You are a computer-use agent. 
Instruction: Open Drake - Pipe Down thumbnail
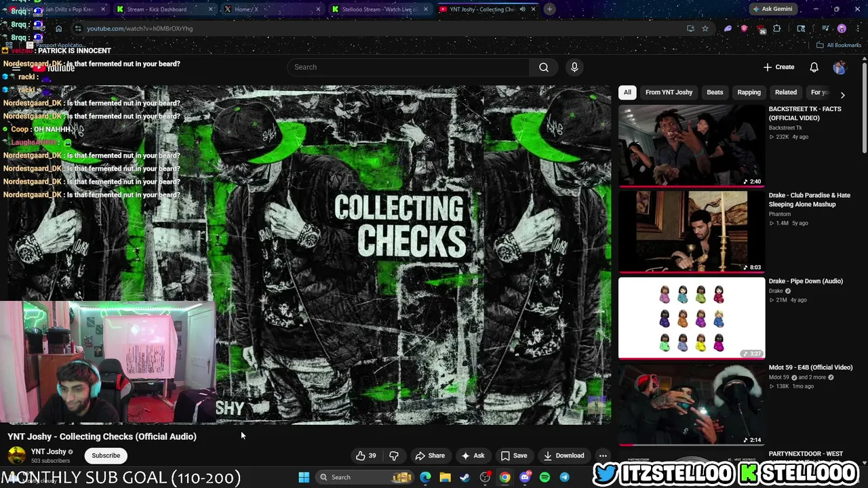(x=691, y=318)
